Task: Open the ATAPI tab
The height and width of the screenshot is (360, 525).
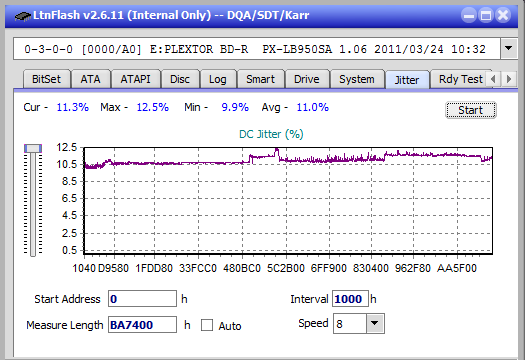Action: click(x=135, y=79)
